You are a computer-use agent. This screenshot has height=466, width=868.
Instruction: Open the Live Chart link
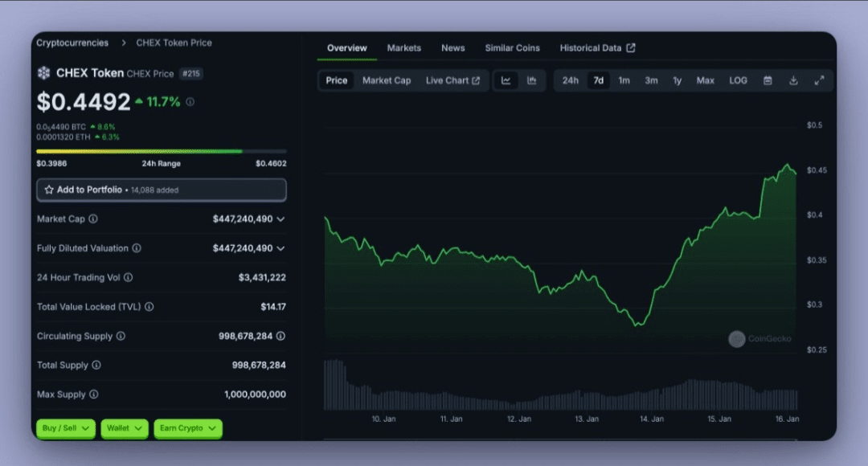pos(452,80)
